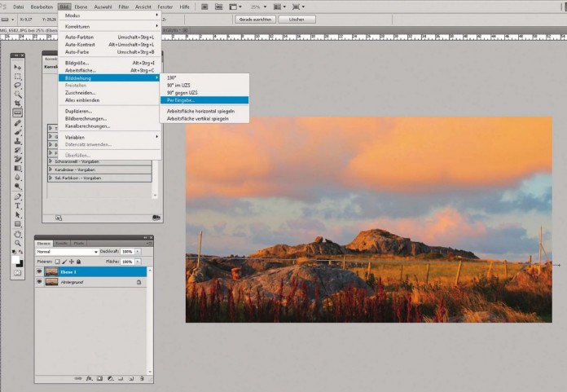
Task: Choose the Crop tool
Action: tap(18, 104)
